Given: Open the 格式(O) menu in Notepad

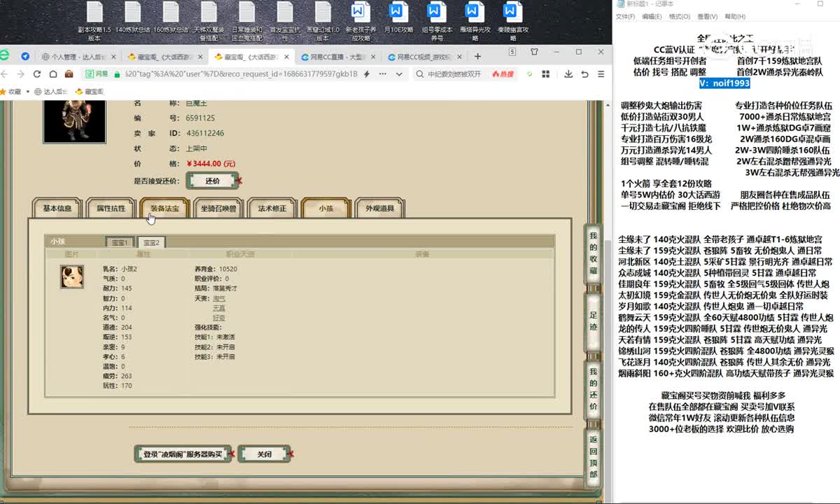Looking at the screenshot, I should pos(679,16).
